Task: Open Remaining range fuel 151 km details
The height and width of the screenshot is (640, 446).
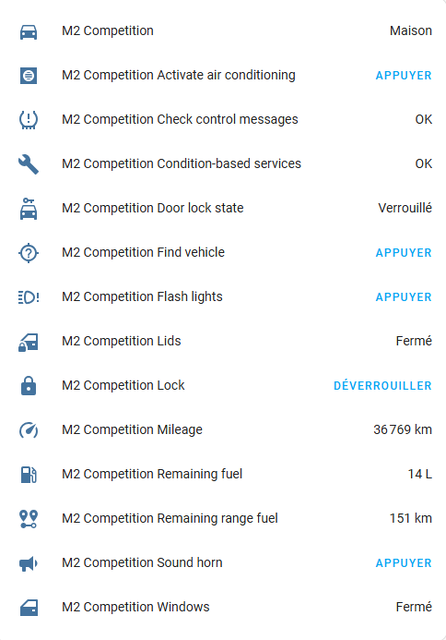Action: click(x=225, y=518)
